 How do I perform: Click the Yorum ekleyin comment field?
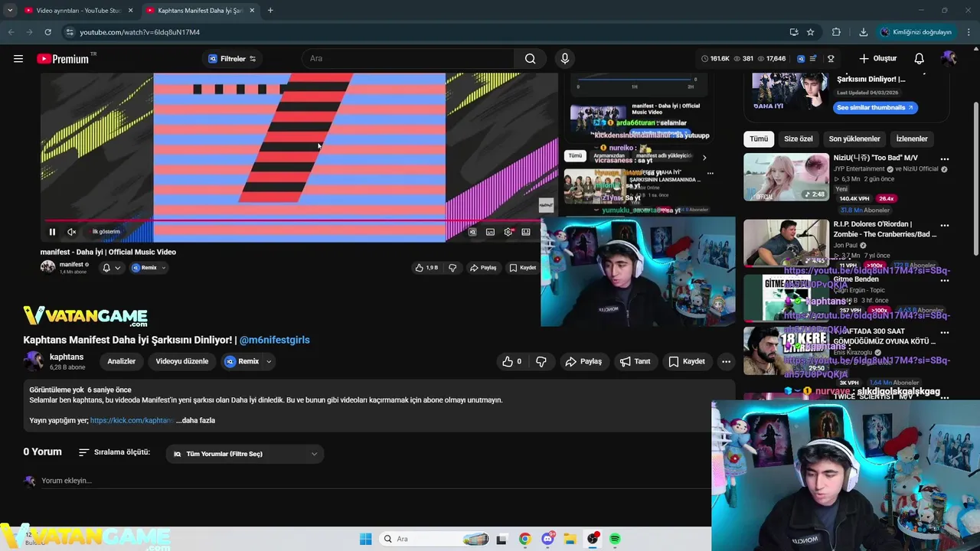click(375, 481)
